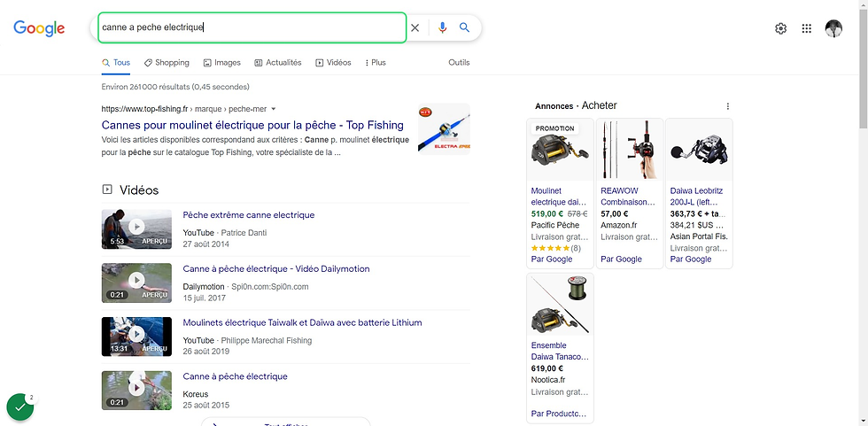This screenshot has width=868, height=426.
Task: Click the Moulinet electrique Daiwa product image
Action: 560,150
